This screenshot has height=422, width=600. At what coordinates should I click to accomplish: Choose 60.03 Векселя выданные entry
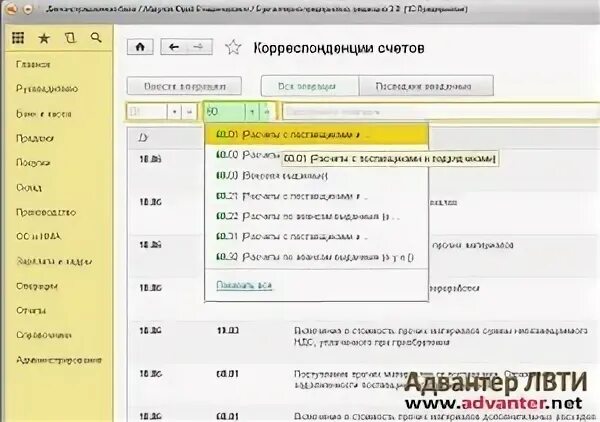click(316, 176)
